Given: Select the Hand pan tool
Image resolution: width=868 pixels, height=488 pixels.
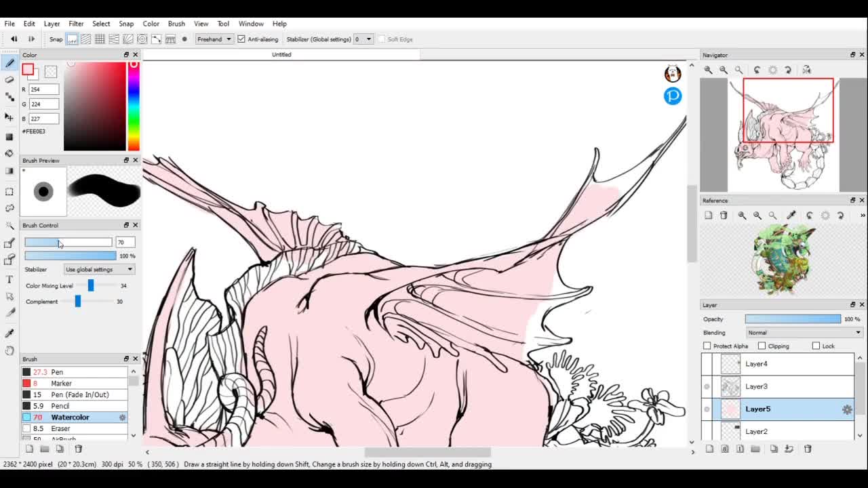Looking at the screenshot, I should click(x=9, y=350).
